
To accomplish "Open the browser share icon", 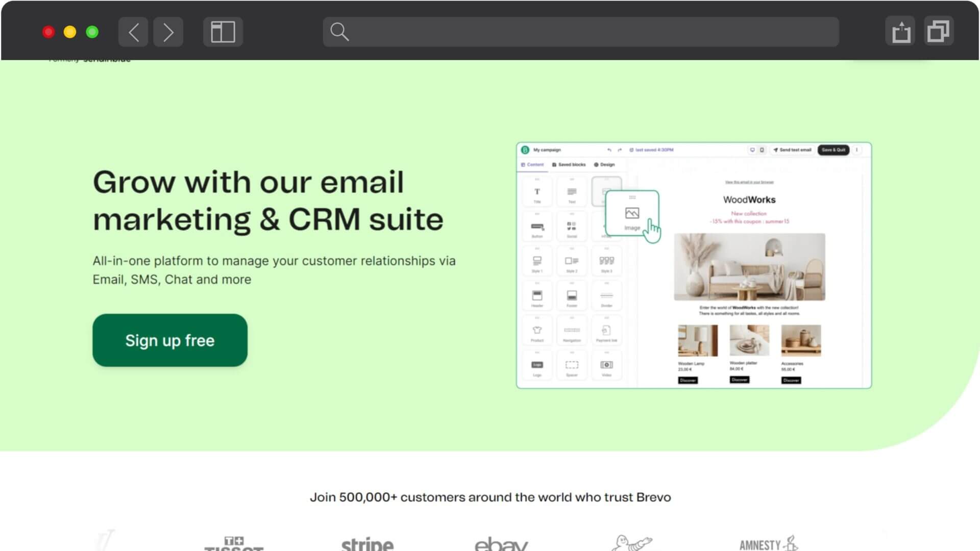I will coord(900,32).
